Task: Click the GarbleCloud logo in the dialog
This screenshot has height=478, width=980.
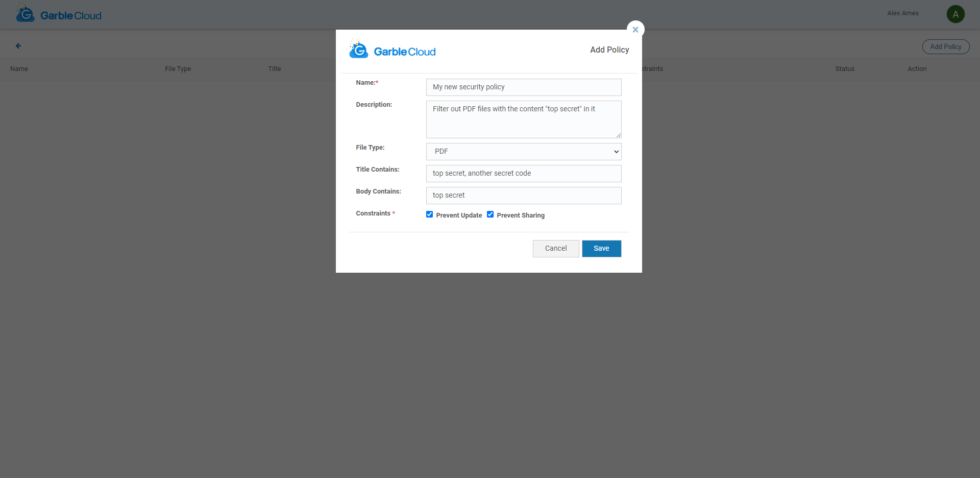Action: pos(393,50)
